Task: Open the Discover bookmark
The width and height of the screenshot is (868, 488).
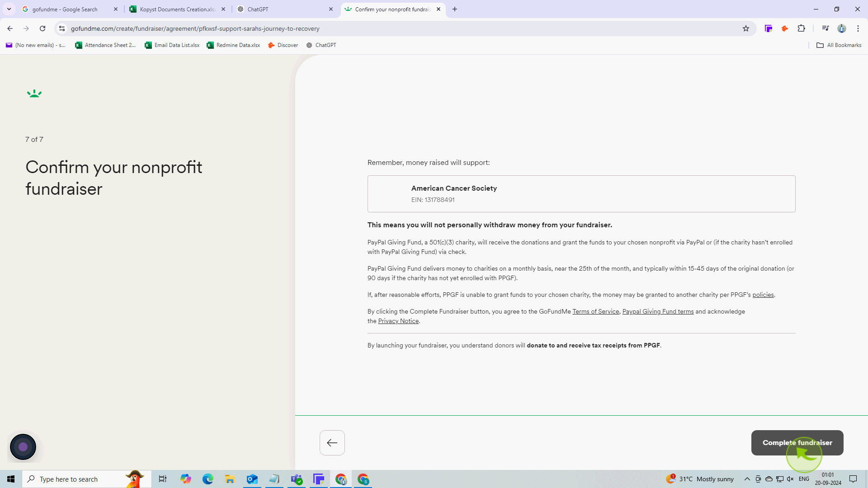Action: (283, 45)
